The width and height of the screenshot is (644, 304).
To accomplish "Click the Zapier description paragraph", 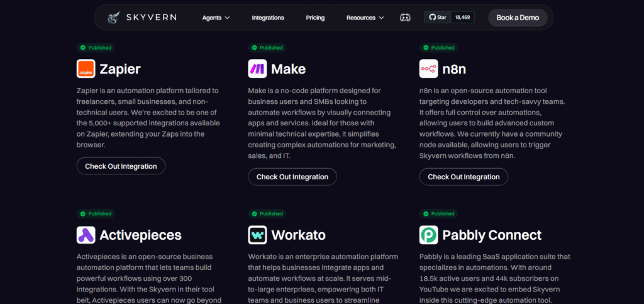I will point(148,118).
